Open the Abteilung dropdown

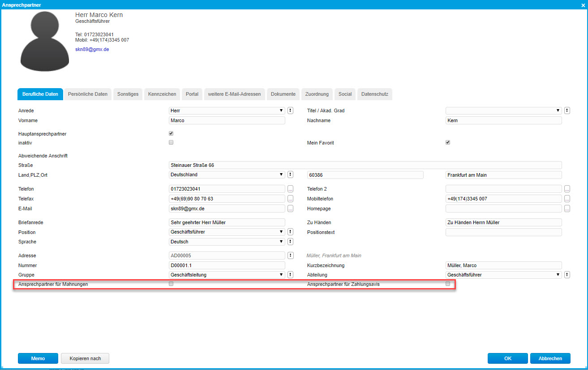[504, 275]
